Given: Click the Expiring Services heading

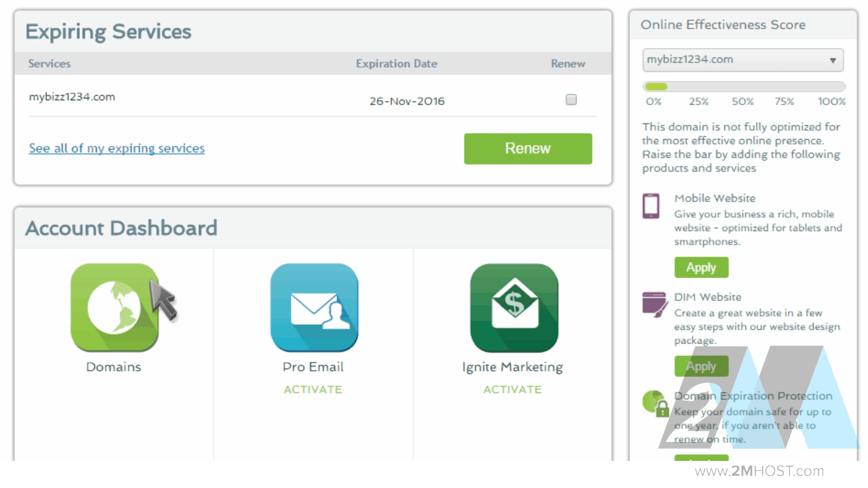Looking at the screenshot, I should pos(108,32).
